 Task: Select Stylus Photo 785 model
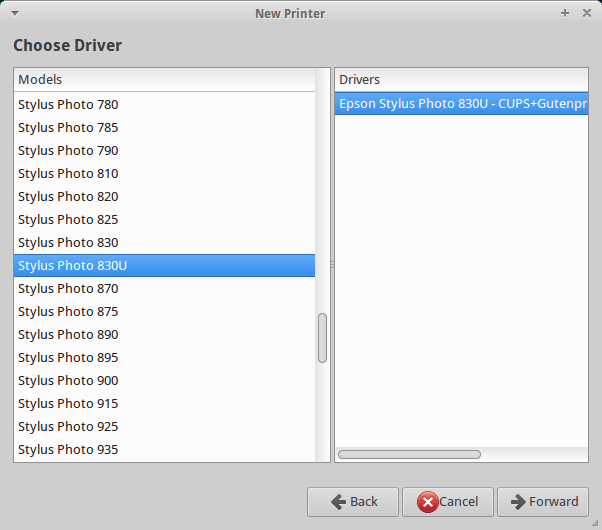point(164,128)
